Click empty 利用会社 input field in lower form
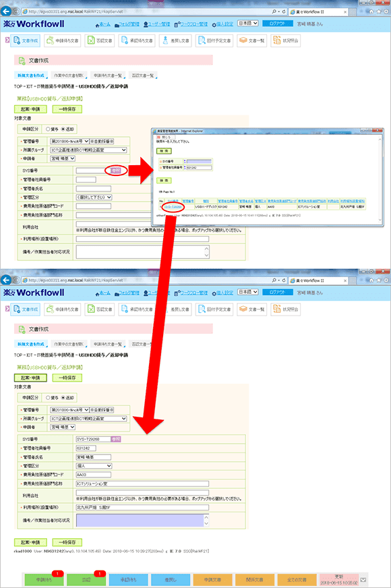Image resolution: width=391 pixels, height=588 pixels. 142,492
